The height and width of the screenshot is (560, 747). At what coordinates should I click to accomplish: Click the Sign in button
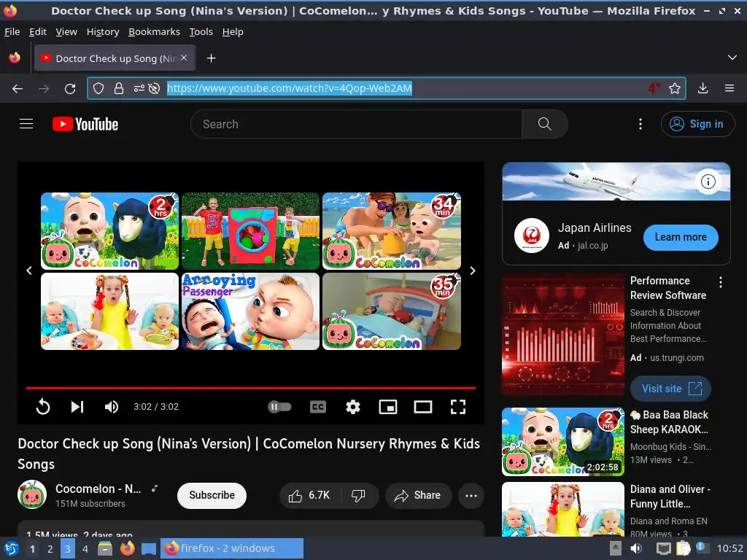697,124
